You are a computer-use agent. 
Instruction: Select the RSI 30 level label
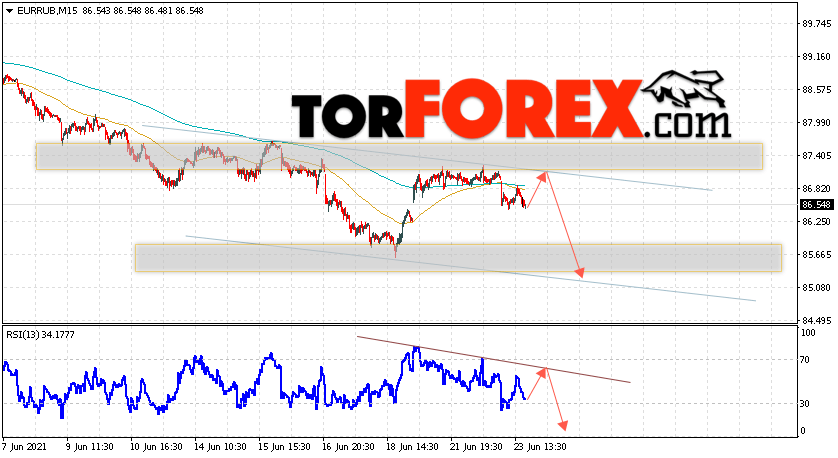[x=805, y=404]
